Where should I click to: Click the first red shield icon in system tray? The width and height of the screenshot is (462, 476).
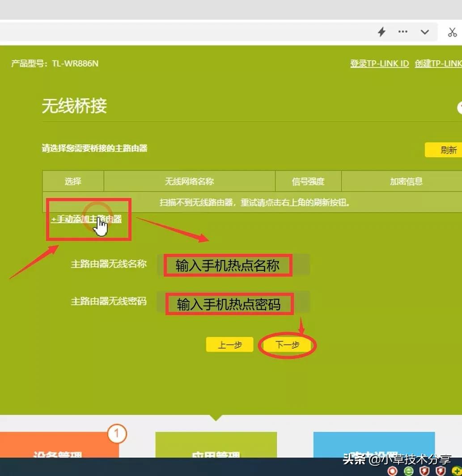click(x=424, y=471)
